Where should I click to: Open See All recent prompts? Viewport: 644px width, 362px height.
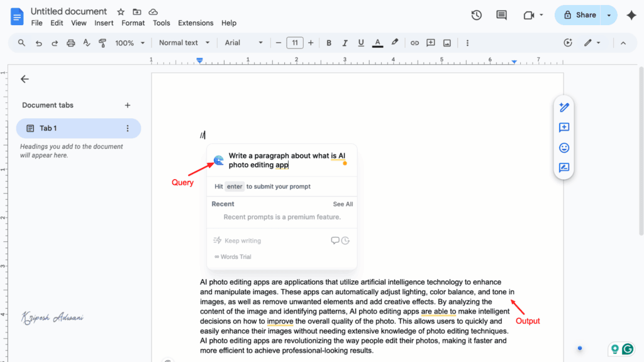pyautogui.click(x=343, y=204)
